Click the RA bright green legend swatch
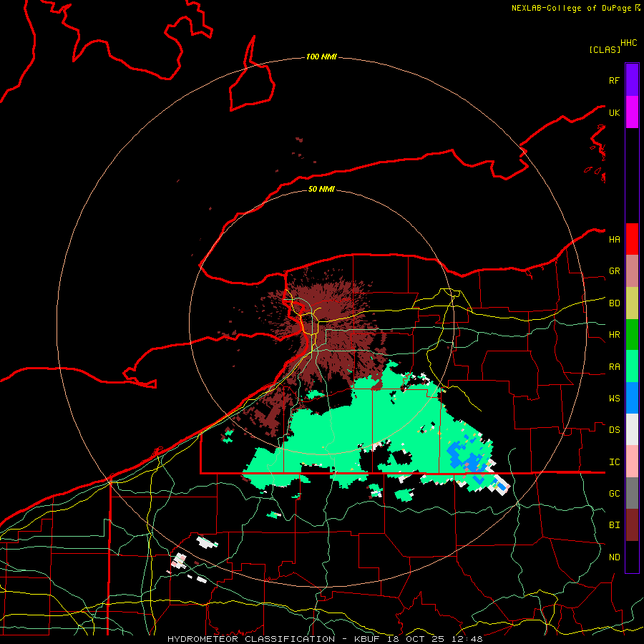 coord(632,366)
